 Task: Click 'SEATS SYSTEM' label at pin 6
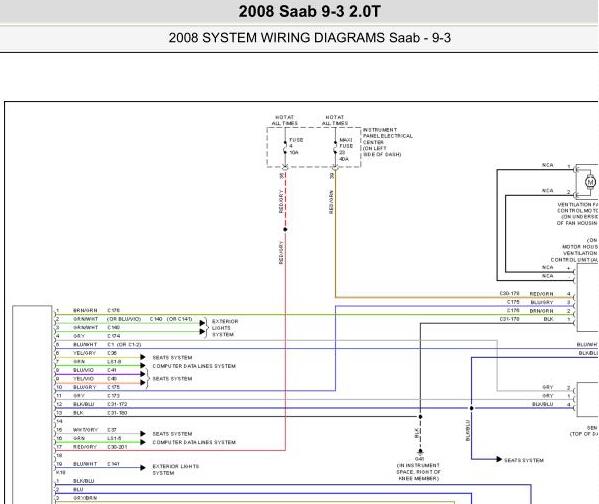coord(172,357)
